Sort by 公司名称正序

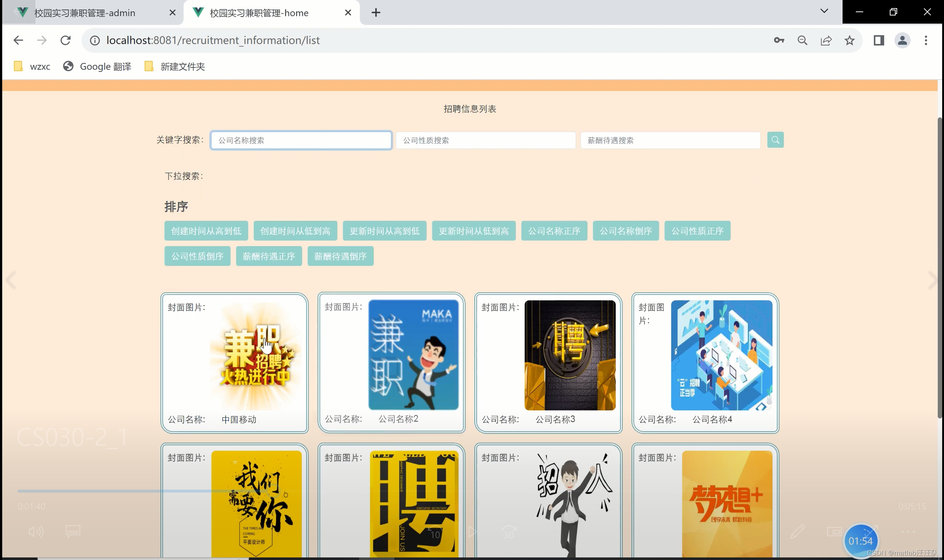(x=554, y=231)
